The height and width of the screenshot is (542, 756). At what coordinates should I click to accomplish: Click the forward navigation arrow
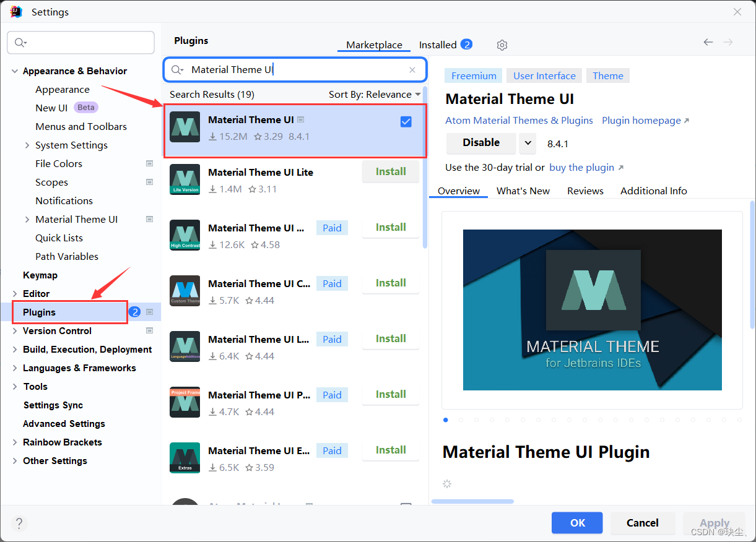pyautogui.click(x=728, y=42)
